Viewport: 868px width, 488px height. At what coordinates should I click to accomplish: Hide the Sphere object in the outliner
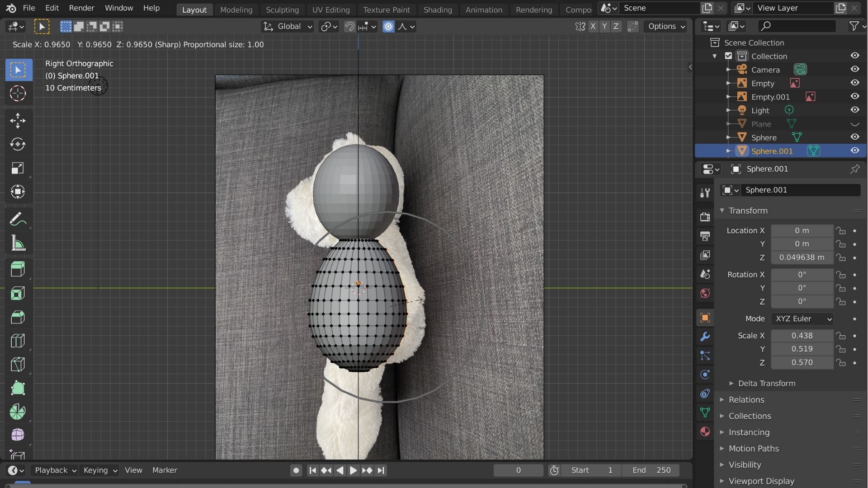coord(855,137)
